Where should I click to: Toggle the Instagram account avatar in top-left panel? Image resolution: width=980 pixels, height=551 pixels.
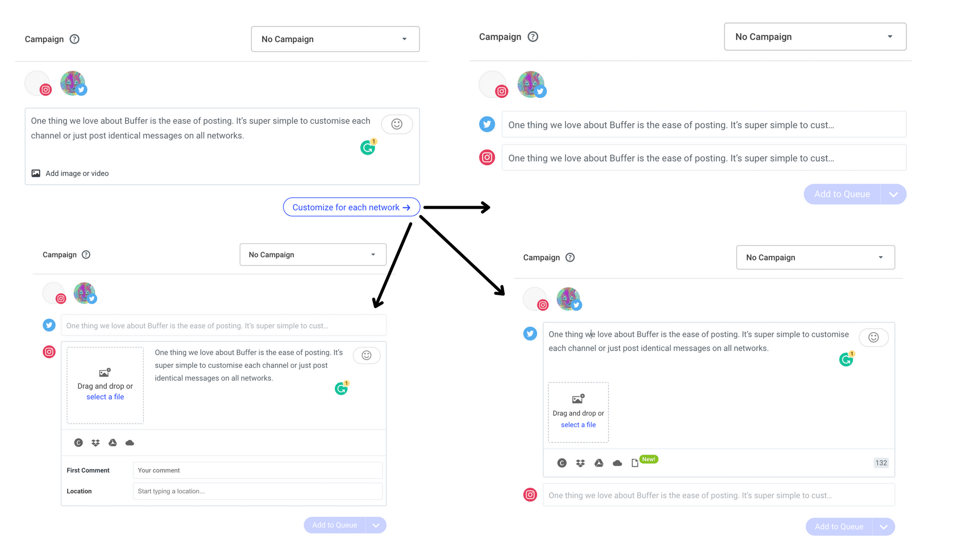38,83
